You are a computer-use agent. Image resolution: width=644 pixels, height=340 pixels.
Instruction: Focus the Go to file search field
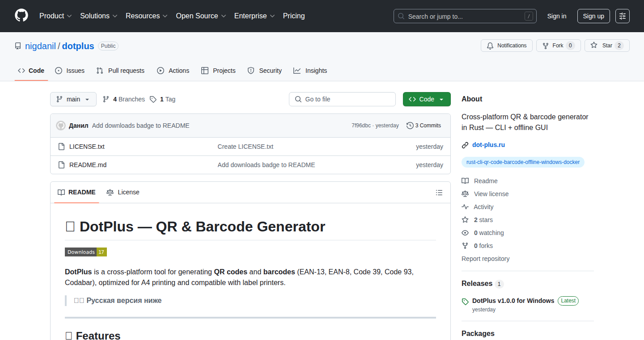342,99
